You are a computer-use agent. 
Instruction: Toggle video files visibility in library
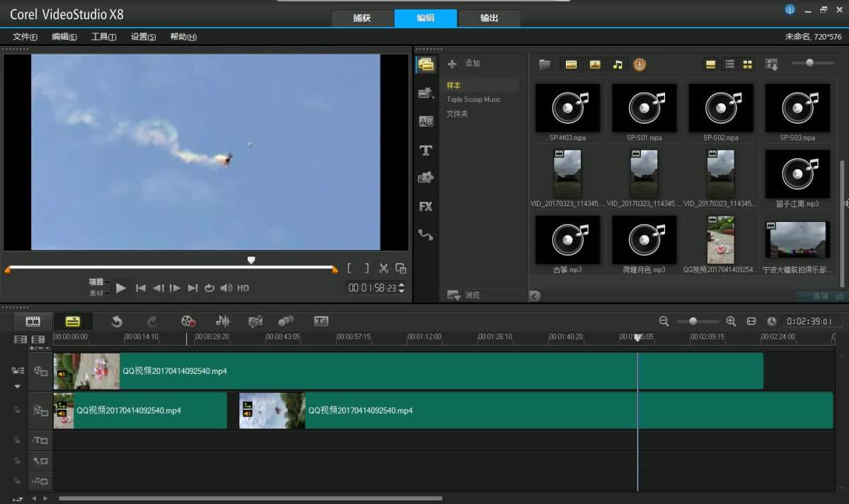pos(571,64)
